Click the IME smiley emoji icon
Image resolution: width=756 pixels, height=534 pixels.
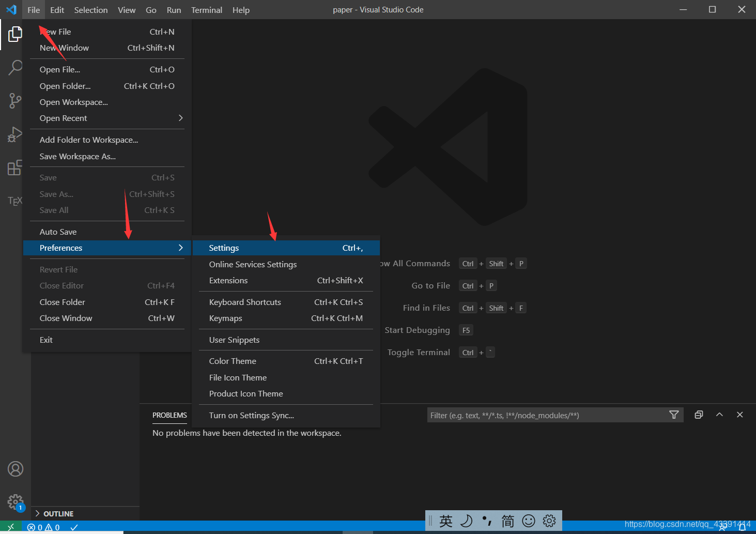529,521
